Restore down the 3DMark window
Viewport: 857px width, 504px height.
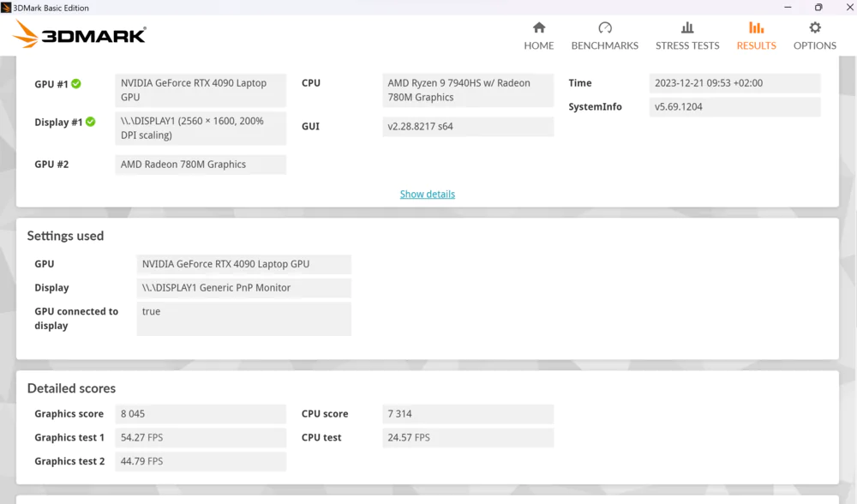(818, 7)
